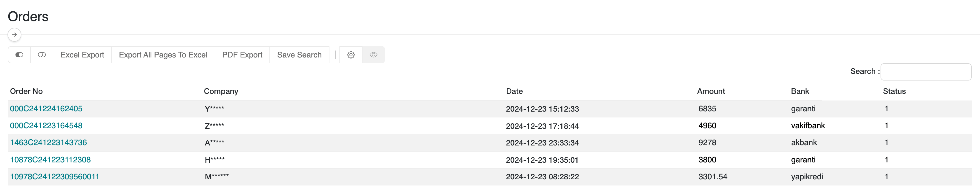Click Save Search button
The height and width of the screenshot is (186, 980).
point(299,55)
